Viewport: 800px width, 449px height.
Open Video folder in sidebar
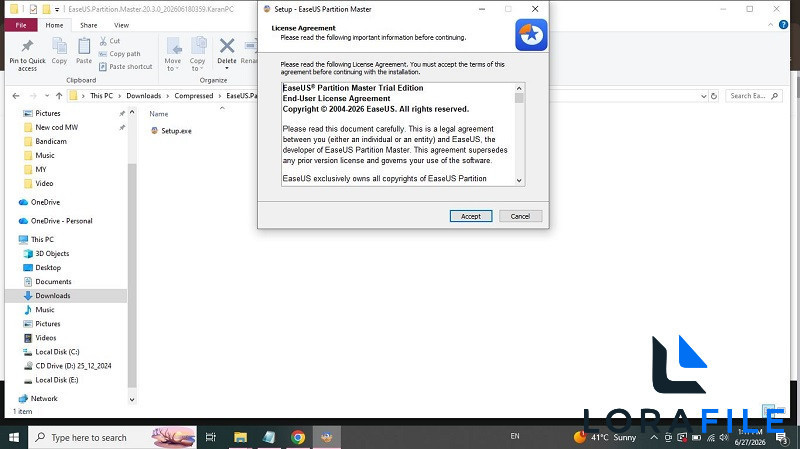click(x=44, y=183)
